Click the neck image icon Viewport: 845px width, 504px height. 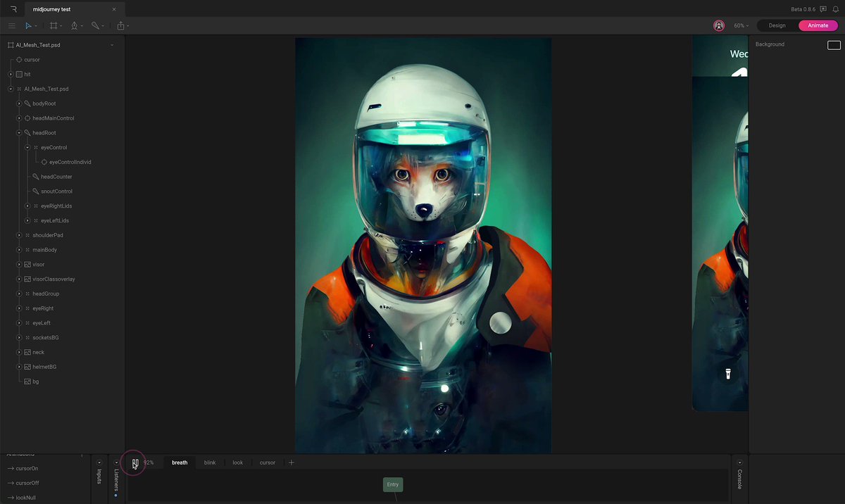coord(27,352)
